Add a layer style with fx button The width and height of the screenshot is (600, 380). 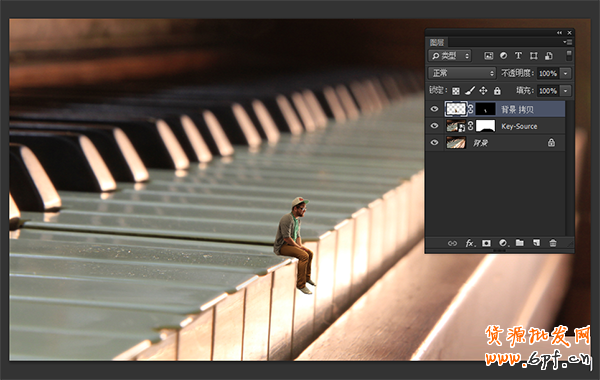470,243
